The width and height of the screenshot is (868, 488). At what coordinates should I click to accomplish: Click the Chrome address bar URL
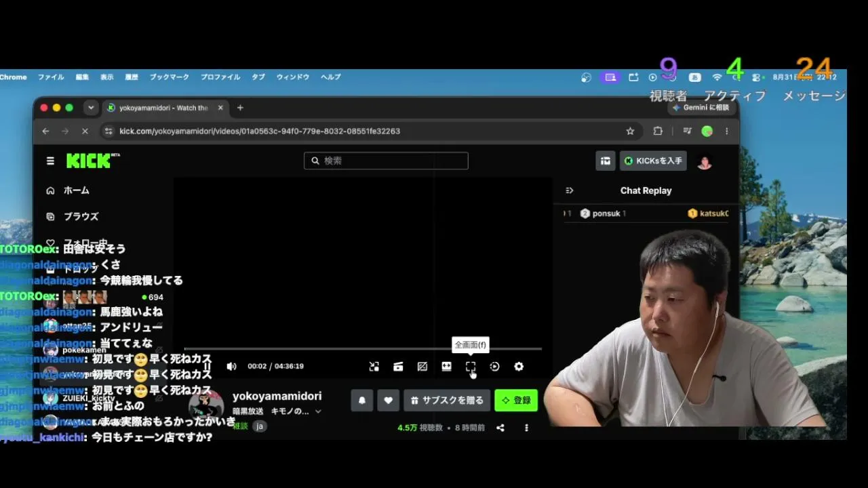click(x=260, y=131)
